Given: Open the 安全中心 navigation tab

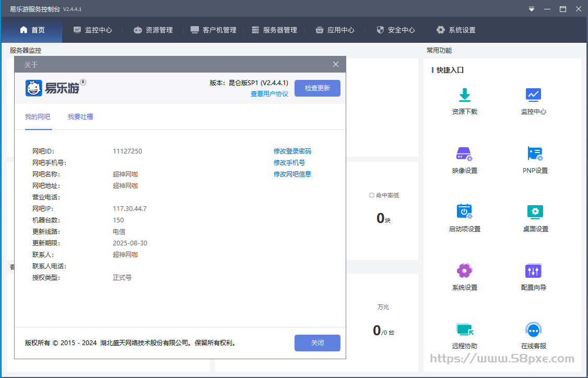Looking at the screenshot, I should (x=396, y=30).
